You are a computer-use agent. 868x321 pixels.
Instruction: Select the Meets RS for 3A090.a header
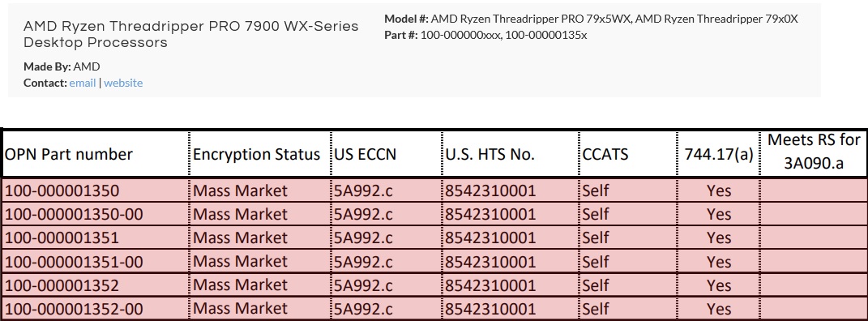coord(813,154)
